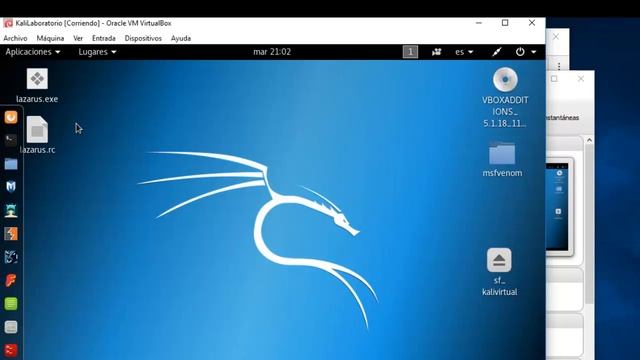Click VM preview thumbnail in VirtualBox Manager
Screen dimensions: 640x360
coord(559,207)
